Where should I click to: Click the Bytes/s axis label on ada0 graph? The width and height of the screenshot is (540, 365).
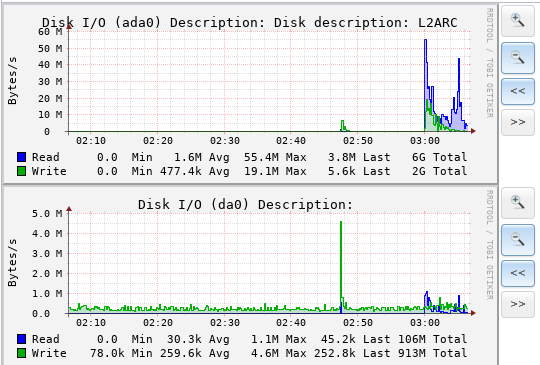point(12,81)
